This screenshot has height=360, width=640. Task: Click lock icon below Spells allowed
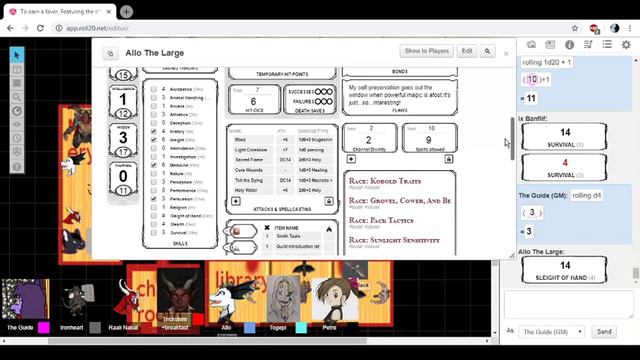pos(448,159)
